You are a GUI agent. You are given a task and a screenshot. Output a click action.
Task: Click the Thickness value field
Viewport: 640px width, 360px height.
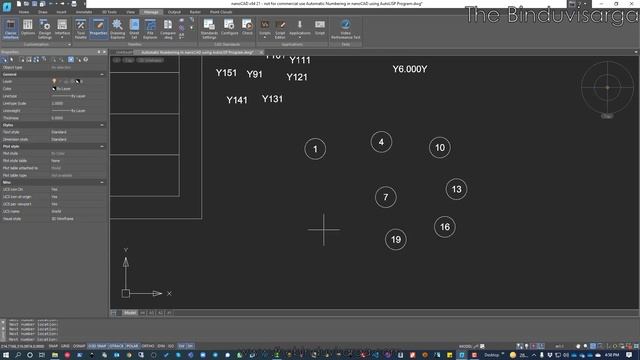78,118
